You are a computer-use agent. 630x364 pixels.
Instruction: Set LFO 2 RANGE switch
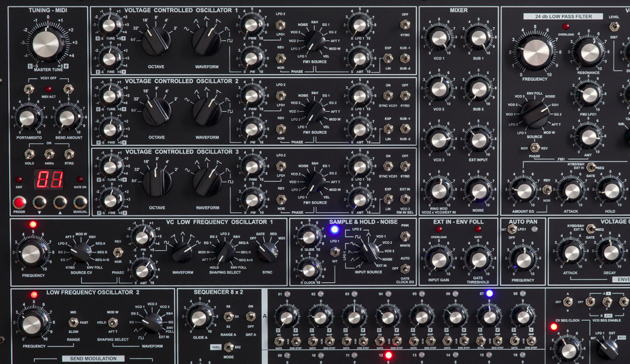(73, 322)
